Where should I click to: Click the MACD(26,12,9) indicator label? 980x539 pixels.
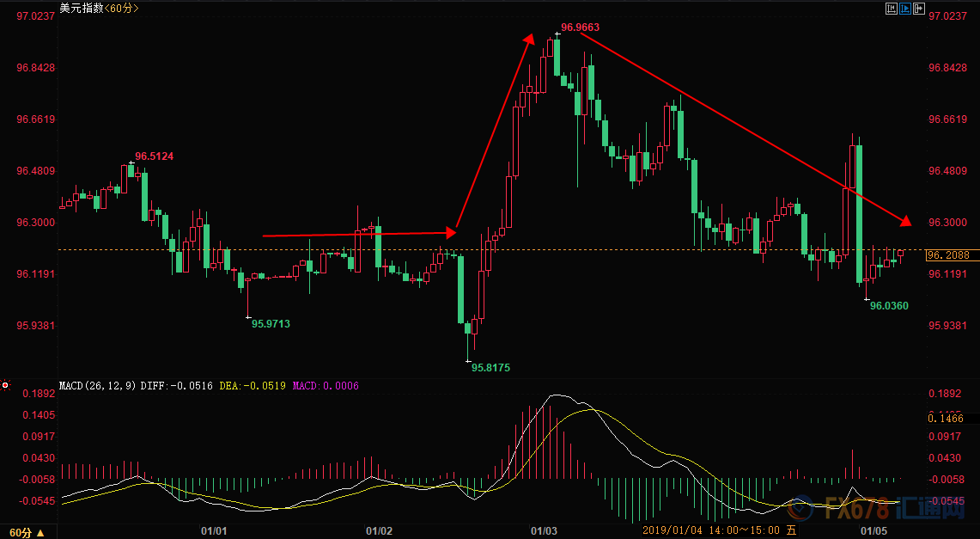click(98, 386)
